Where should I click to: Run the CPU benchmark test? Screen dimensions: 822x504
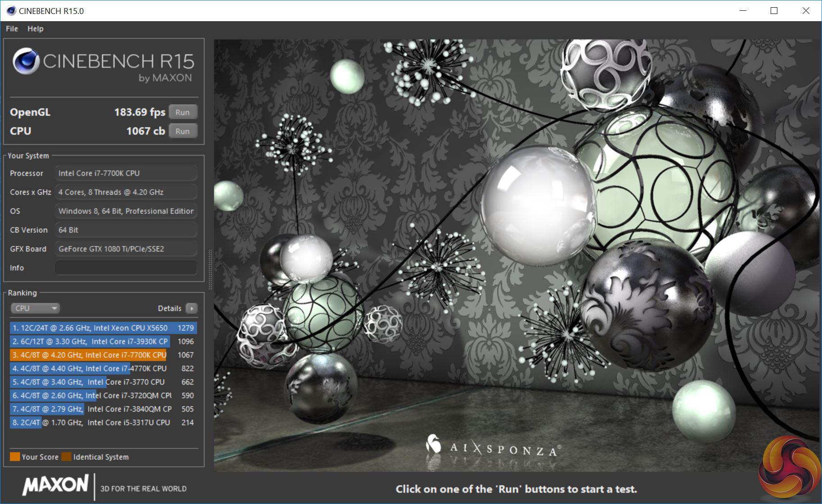[182, 131]
